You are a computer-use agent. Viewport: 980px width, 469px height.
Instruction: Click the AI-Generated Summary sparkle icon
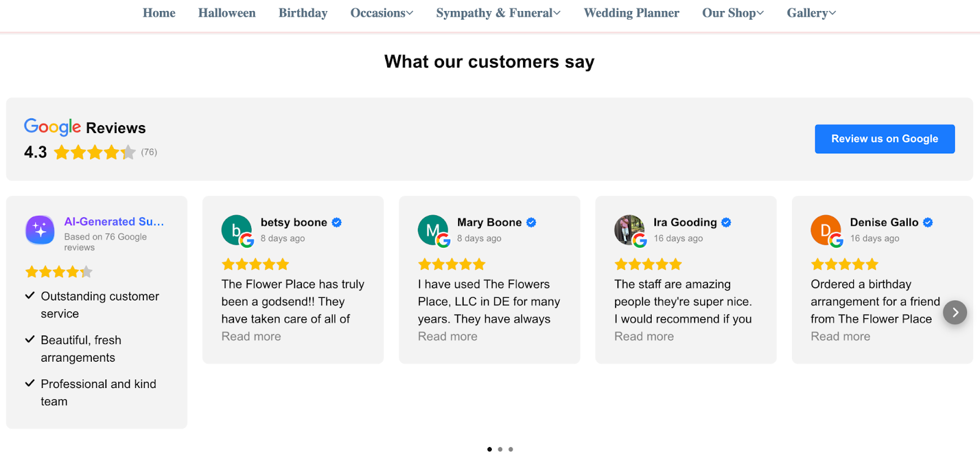(40, 230)
